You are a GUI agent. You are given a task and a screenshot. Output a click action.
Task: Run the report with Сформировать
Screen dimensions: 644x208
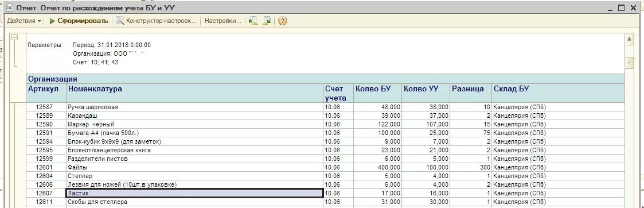pos(79,21)
